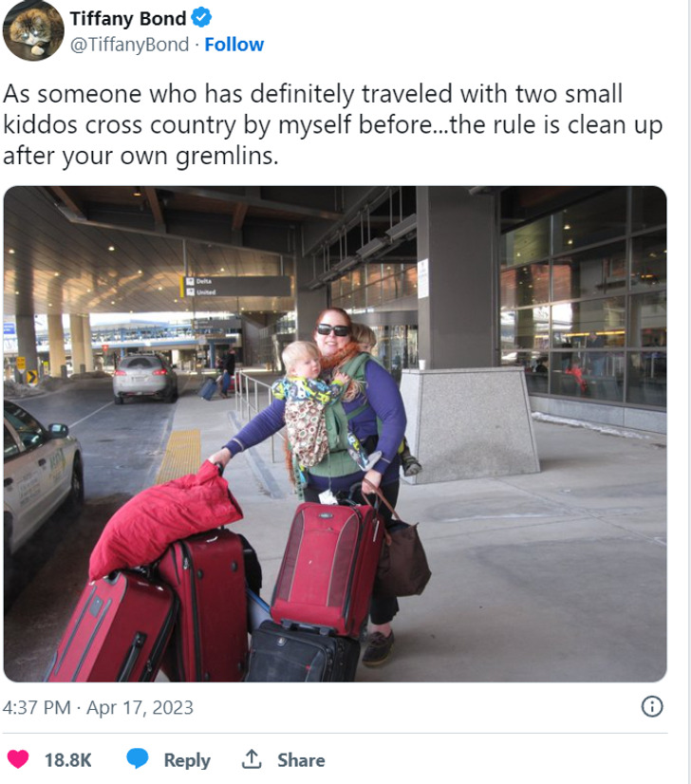Click the Share label

point(301,759)
